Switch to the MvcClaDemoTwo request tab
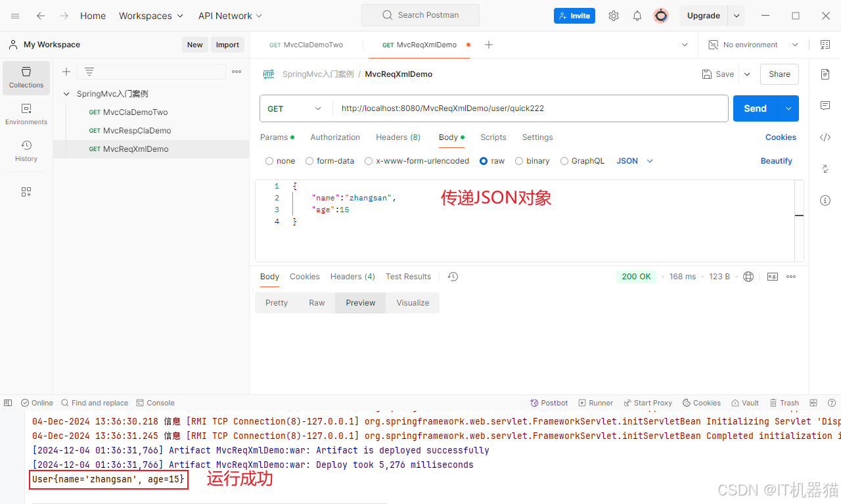This screenshot has width=841, height=504. [x=306, y=45]
